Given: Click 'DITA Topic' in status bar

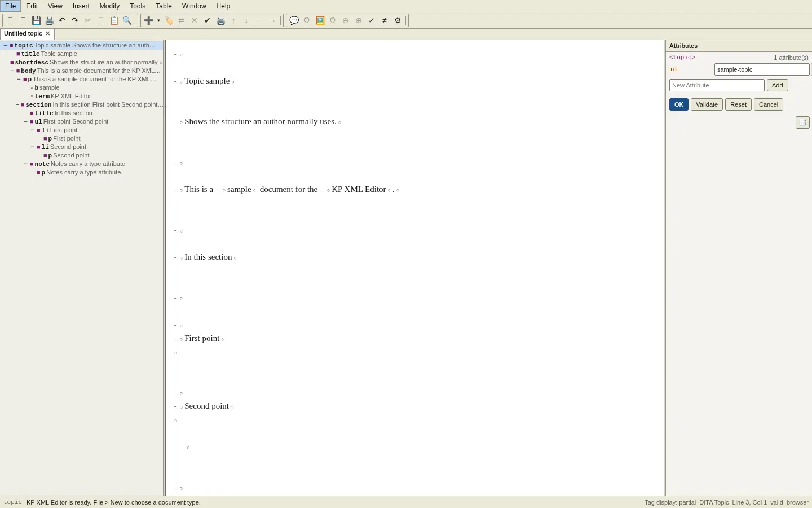Looking at the screenshot, I should click(x=714, y=502).
